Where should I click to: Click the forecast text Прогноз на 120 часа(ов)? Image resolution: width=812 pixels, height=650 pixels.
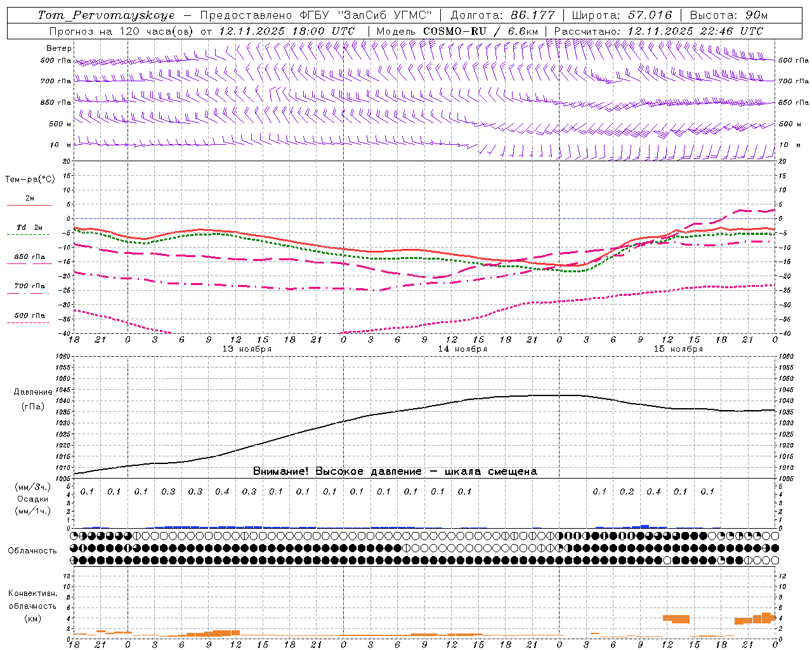[x=122, y=31]
